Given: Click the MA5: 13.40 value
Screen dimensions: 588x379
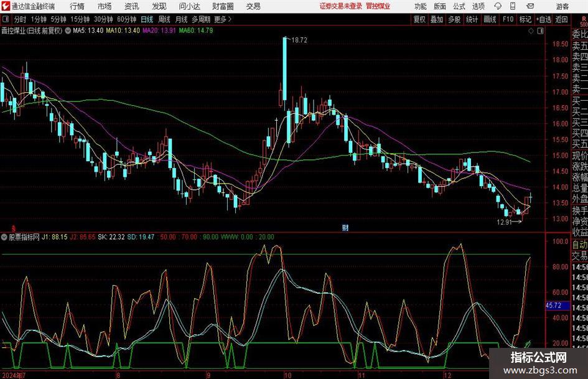Looking at the screenshot, I should click(88, 30).
